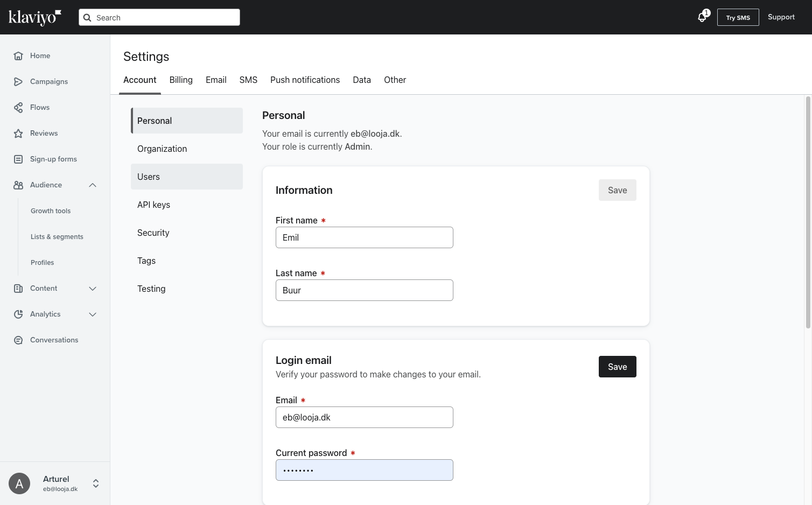Click the Reviews star icon
The width and height of the screenshot is (812, 505).
pyautogui.click(x=18, y=134)
